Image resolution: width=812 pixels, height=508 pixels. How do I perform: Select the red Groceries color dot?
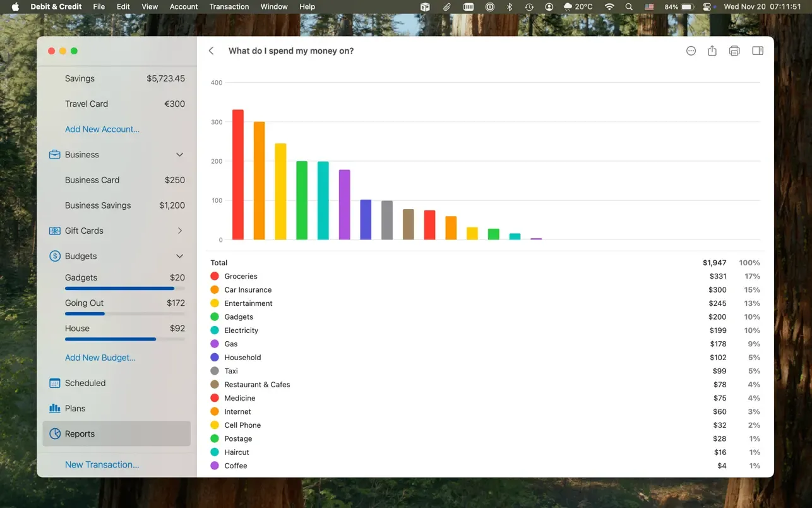(x=215, y=276)
